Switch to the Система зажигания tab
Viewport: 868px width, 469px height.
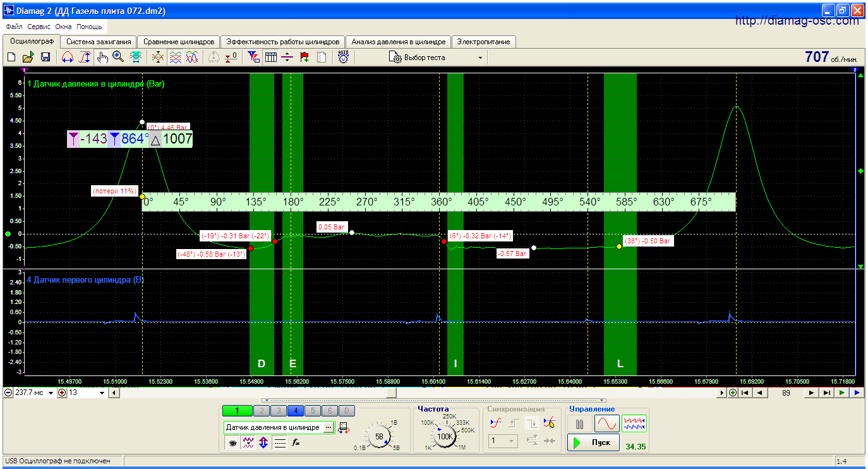(x=99, y=42)
